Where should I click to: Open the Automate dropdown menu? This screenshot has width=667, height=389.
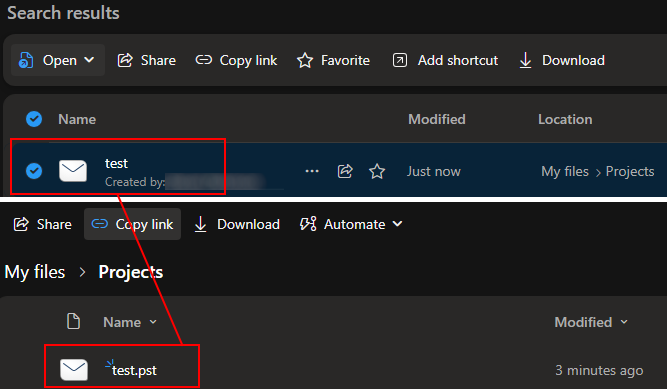(x=351, y=224)
